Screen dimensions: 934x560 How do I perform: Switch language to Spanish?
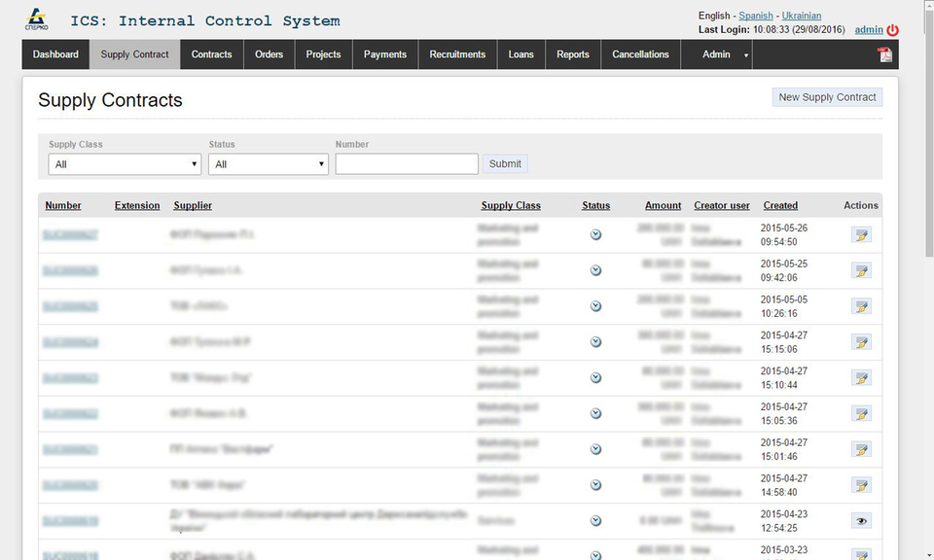click(755, 16)
